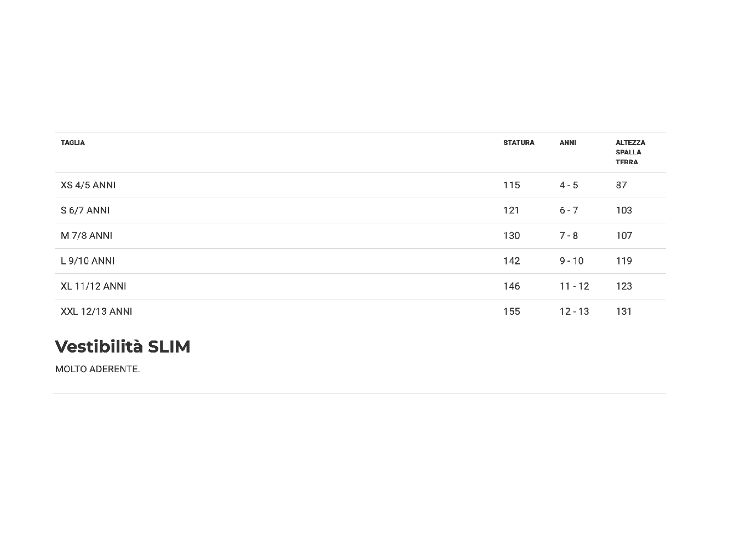The image size is (746, 560).
Task: Click the STATURA column header
Action: (x=519, y=143)
